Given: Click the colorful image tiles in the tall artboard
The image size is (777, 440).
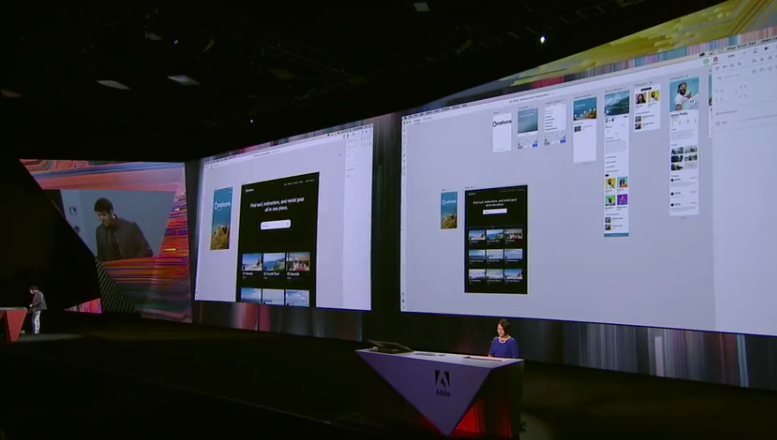Looking at the screenshot, I should tap(616, 190).
